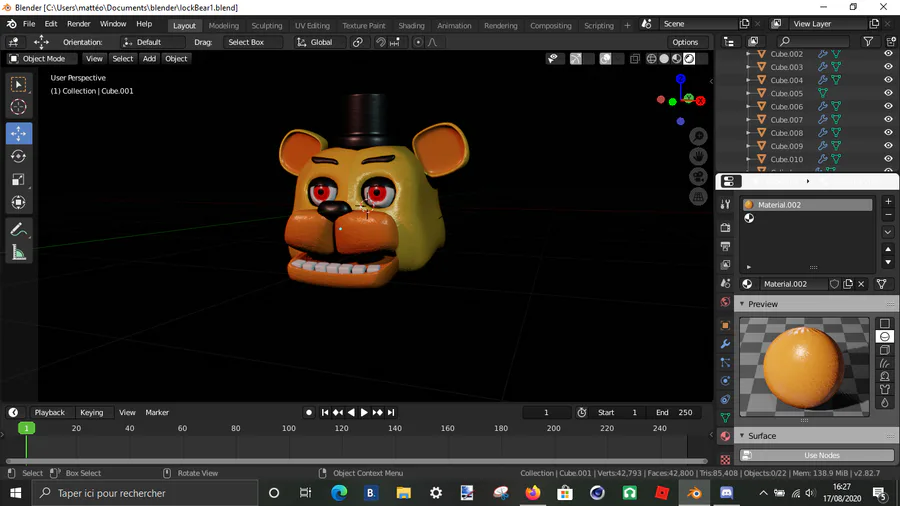Open the Object properties tab
The image size is (900, 506).
coord(726,325)
